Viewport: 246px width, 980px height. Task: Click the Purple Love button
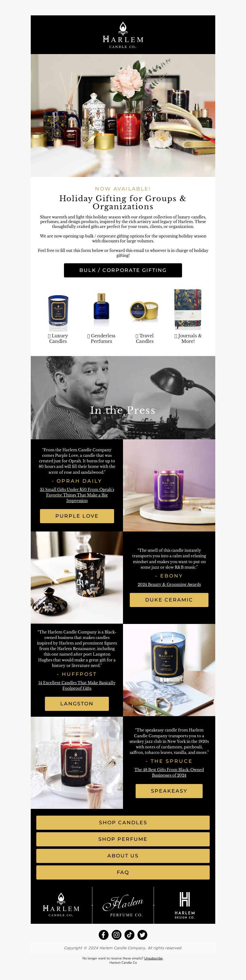click(77, 516)
